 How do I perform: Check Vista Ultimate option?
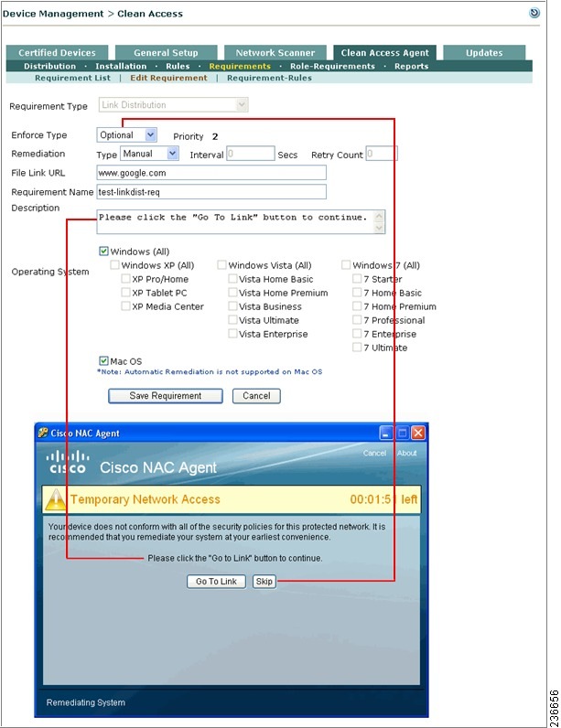click(232, 319)
